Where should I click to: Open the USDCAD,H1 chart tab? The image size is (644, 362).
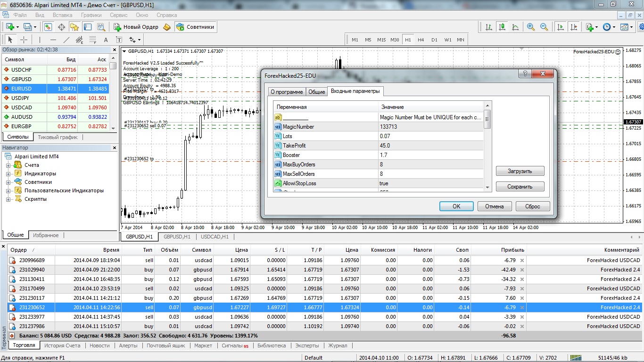coord(215,237)
